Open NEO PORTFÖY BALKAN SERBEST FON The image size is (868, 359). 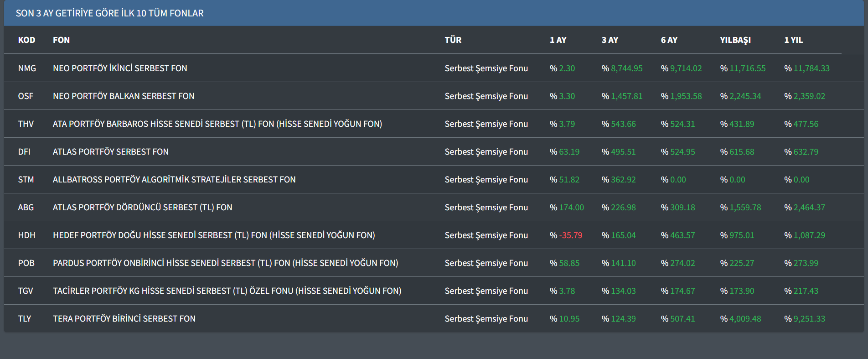124,96
